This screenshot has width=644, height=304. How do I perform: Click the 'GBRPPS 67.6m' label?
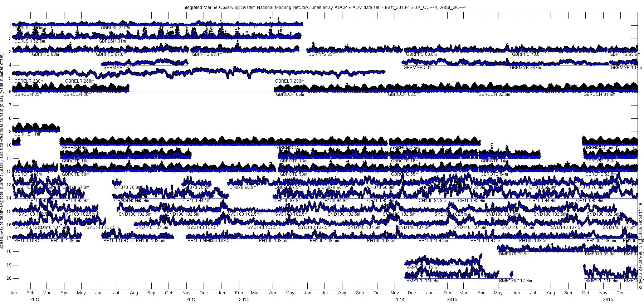coord(111,54)
